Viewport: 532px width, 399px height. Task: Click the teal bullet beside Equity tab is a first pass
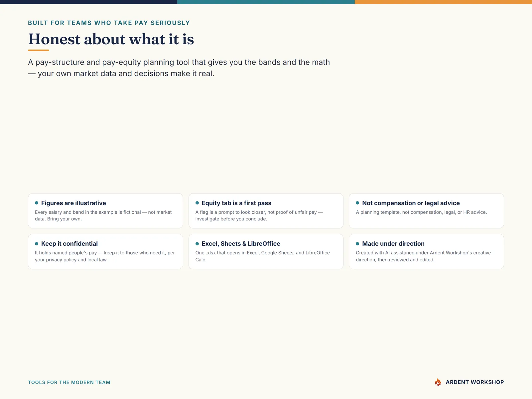tap(197, 203)
